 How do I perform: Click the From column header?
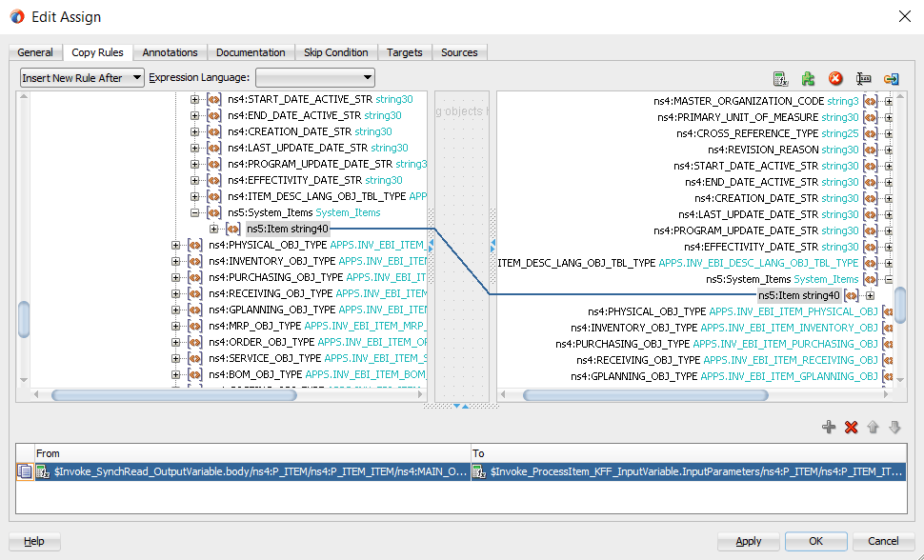(252, 453)
